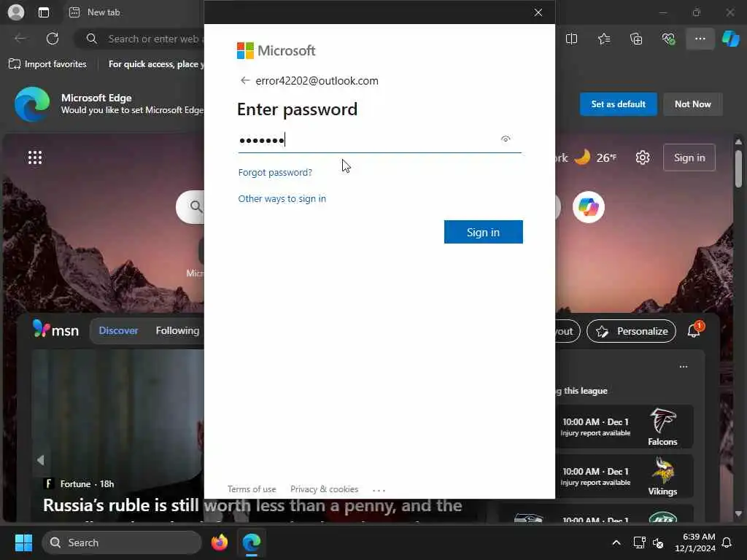Click Import favorites label
Screen dimensions: 747x560
click(x=55, y=64)
